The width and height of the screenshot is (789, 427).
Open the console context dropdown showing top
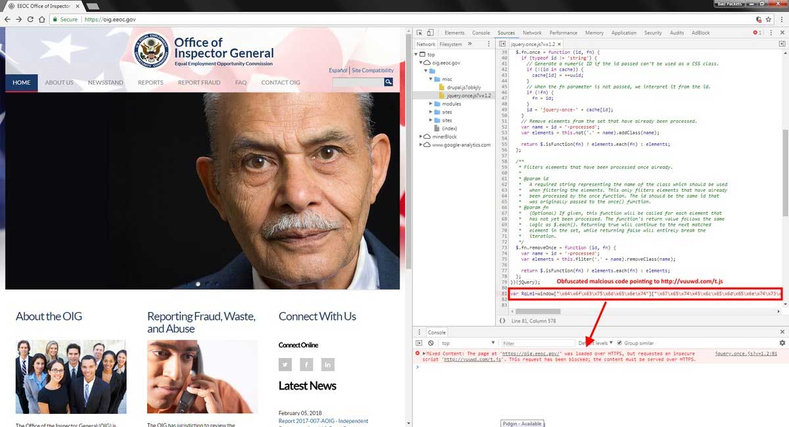point(468,343)
